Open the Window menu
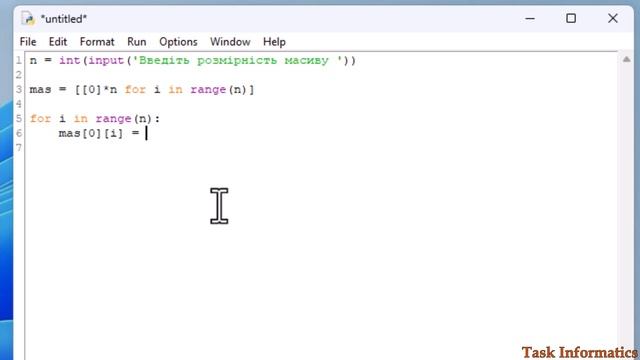The width and height of the screenshot is (640, 360). pyautogui.click(x=230, y=42)
